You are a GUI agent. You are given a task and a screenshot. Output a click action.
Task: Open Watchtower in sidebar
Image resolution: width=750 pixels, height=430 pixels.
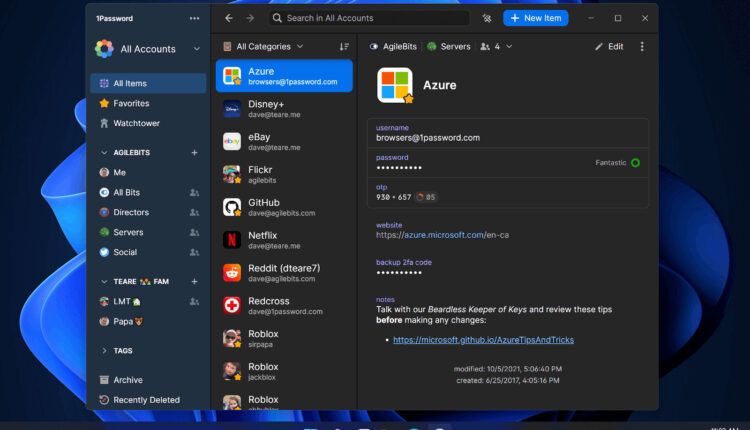(x=148, y=123)
